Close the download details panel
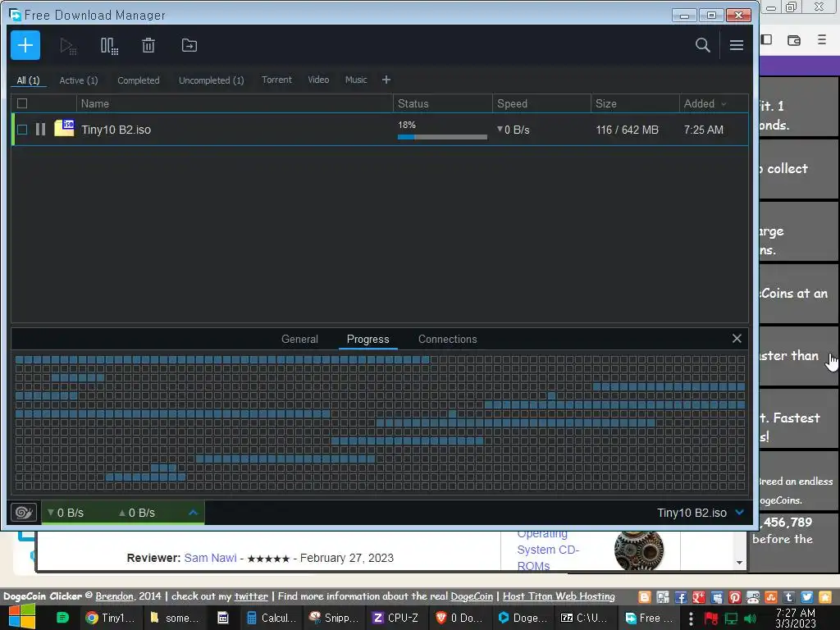 pos(737,339)
